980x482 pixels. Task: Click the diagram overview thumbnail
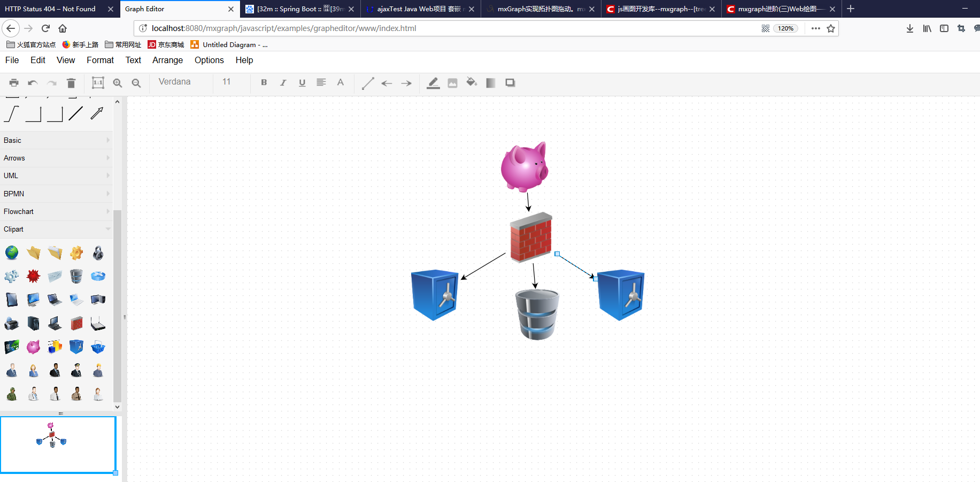coord(58,444)
